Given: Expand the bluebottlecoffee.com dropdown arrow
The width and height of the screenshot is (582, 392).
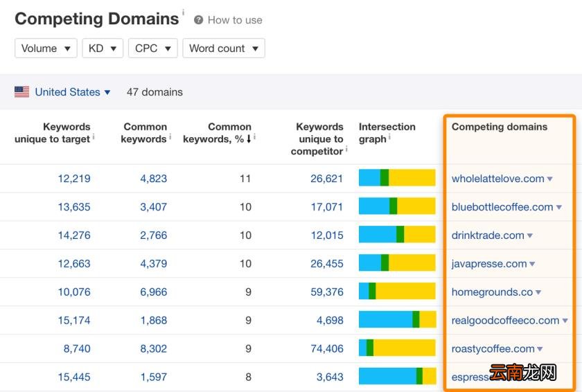Looking at the screenshot, I should pyautogui.click(x=558, y=207).
